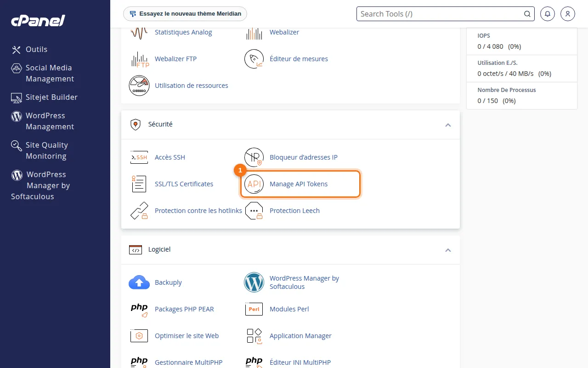Image resolution: width=588 pixels, height=368 pixels.
Task: Click Essayez le nouveau thème Meridian button
Action: tap(185, 14)
